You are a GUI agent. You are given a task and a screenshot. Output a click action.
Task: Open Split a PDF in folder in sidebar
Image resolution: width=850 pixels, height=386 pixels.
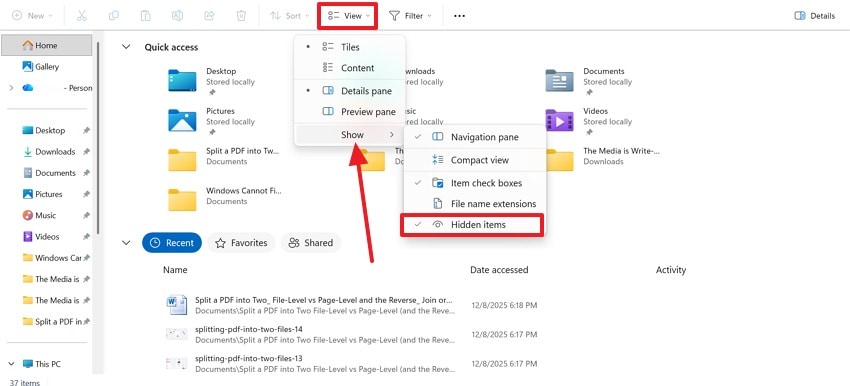pos(52,321)
